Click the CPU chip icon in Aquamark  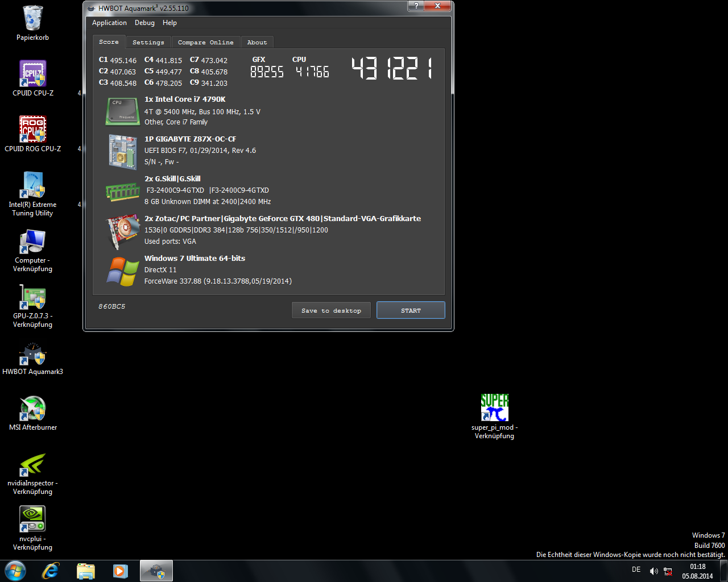click(x=122, y=111)
